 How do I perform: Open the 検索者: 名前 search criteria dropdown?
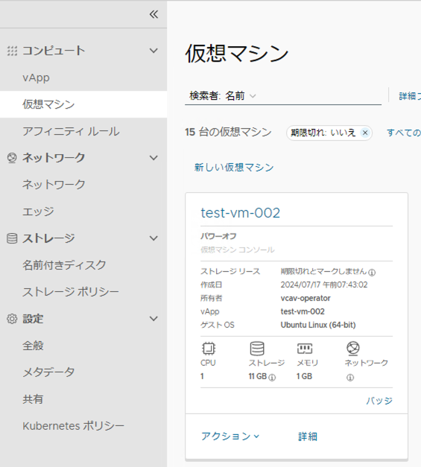click(x=223, y=96)
